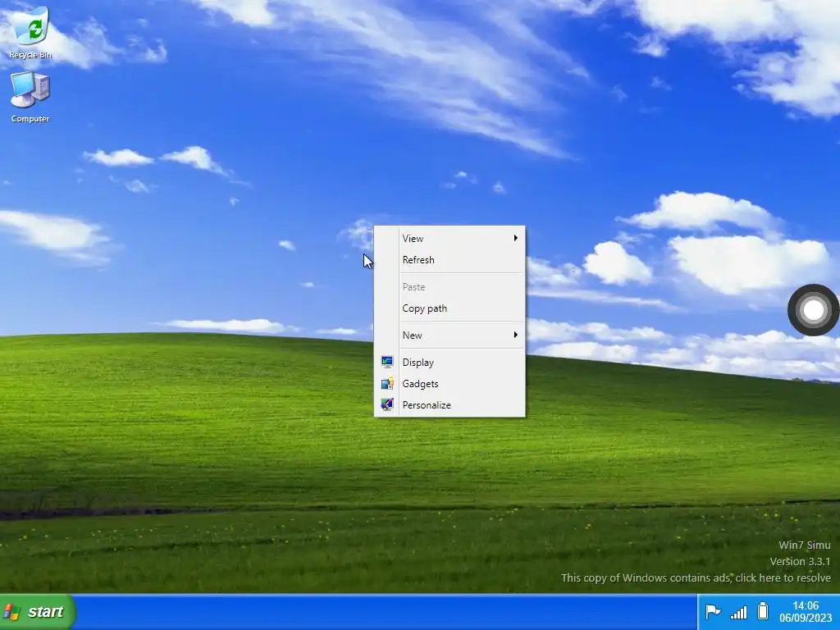840x630 pixels.
Task: Select Display from the context menu
Action: point(450,362)
